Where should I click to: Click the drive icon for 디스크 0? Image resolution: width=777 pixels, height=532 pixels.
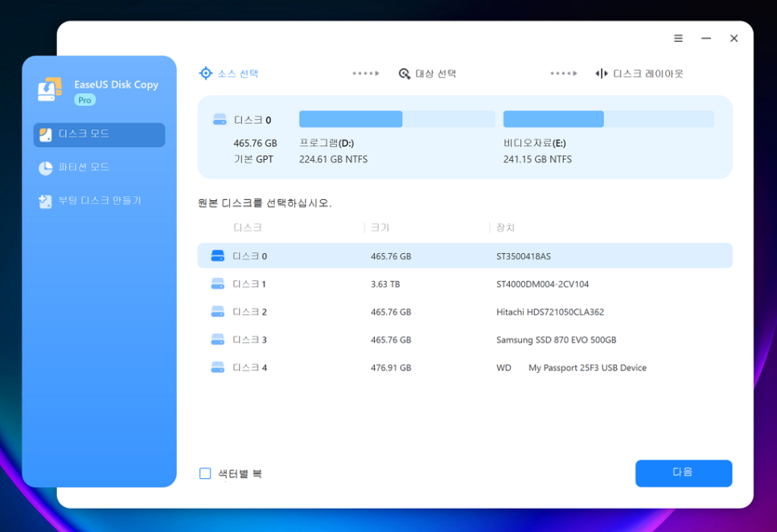coord(217,256)
